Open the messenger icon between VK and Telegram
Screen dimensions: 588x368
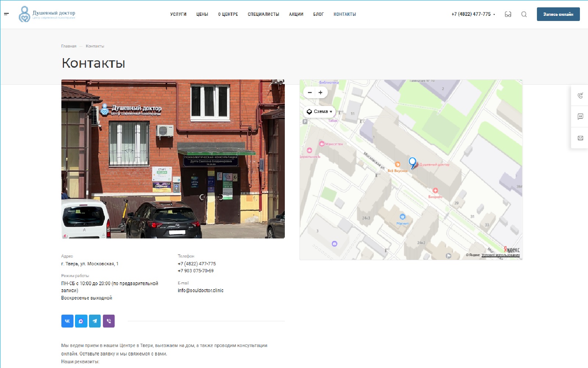81,321
